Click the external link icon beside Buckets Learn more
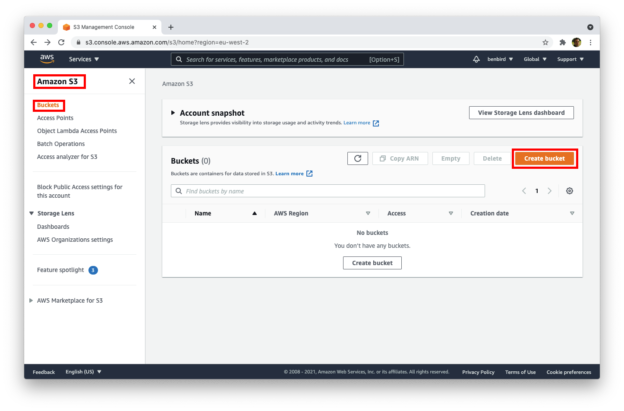Screen dimensions: 624x411 coord(309,173)
